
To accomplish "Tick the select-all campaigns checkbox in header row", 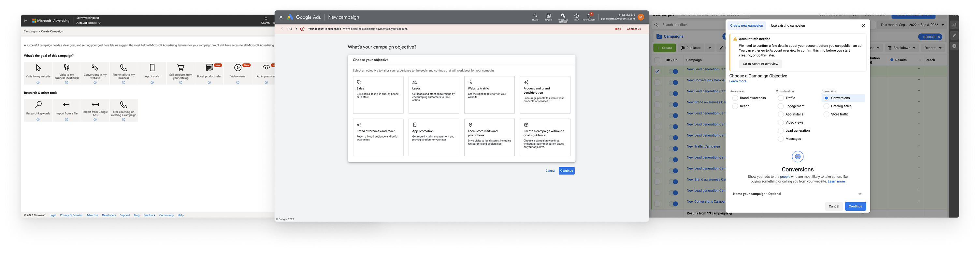I will point(657,60).
